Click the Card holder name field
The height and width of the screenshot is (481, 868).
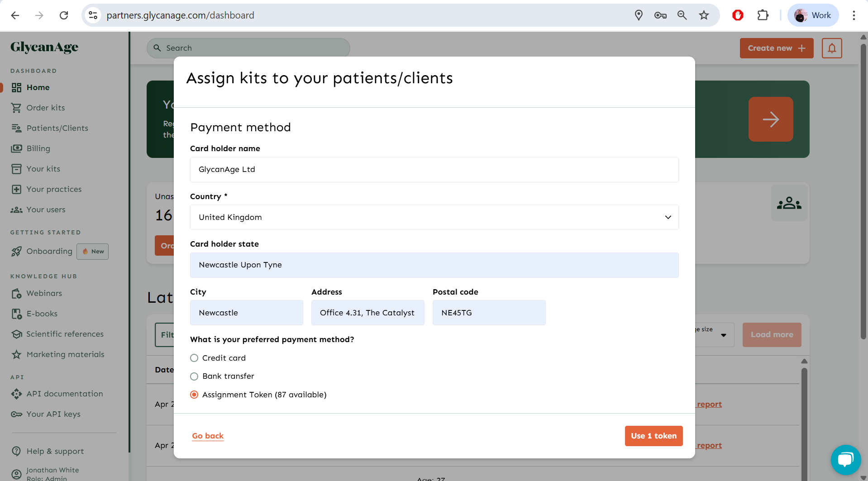pos(434,170)
